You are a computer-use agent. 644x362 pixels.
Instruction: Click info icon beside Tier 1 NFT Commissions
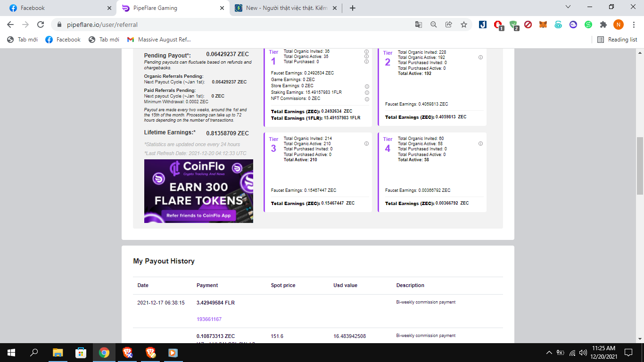[x=366, y=99]
